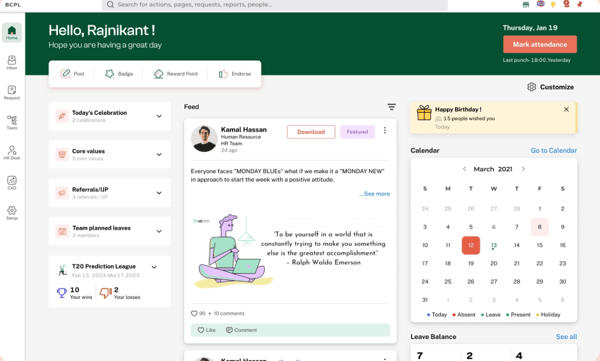Image resolution: width=600 pixels, height=361 pixels.
Task: Open the Go to Calendar link
Action: [553, 150]
